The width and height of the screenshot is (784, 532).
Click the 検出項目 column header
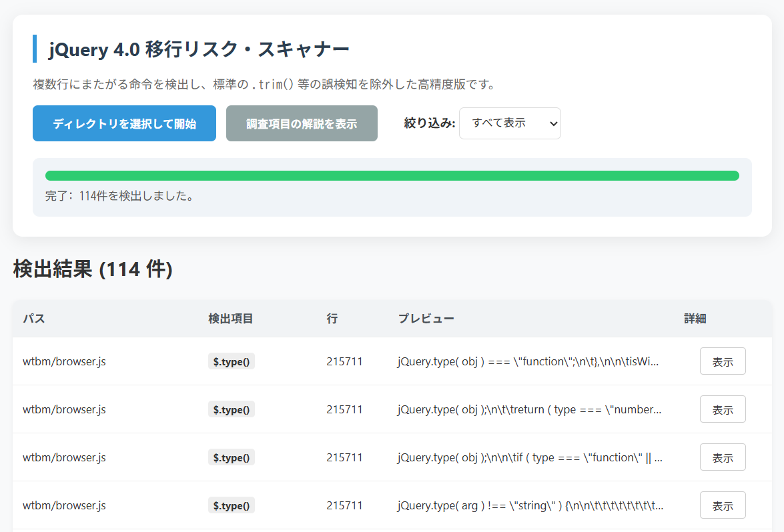(230, 319)
